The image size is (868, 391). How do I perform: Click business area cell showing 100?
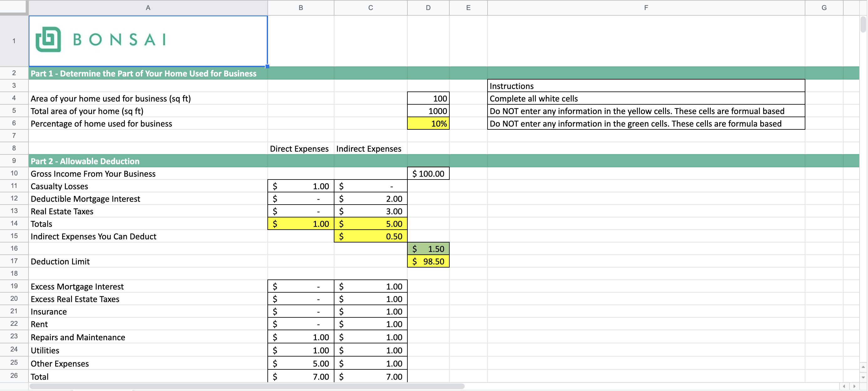pyautogui.click(x=428, y=98)
